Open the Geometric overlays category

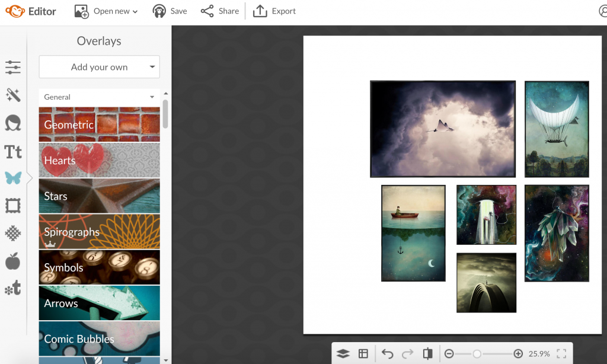99,124
